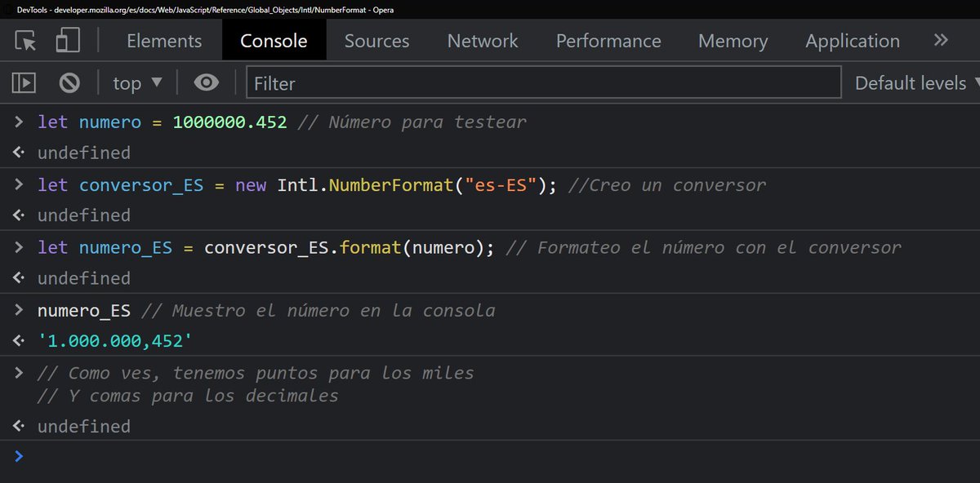
Task: Clear the console with the ban icon
Action: [69, 82]
